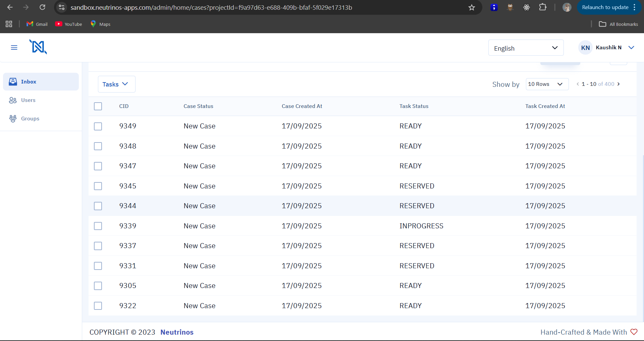Open the browser extensions puzzle icon
The height and width of the screenshot is (341, 644).
click(x=543, y=7)
